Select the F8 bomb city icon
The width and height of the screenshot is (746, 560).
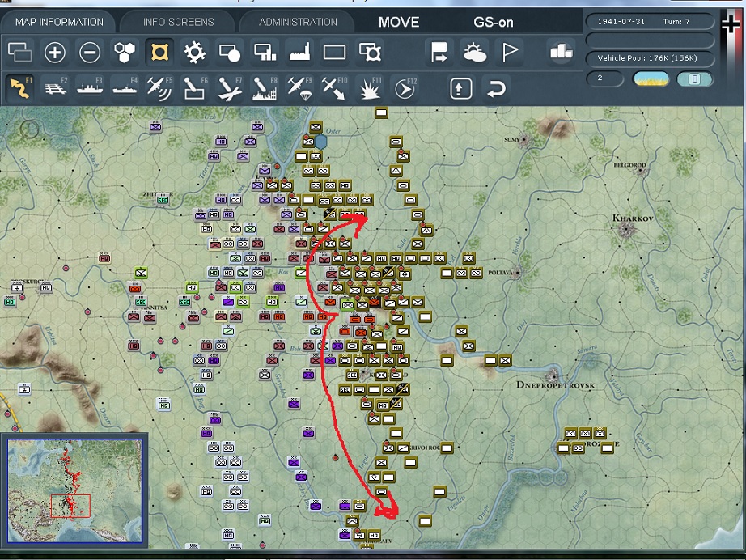pos(265,88)
